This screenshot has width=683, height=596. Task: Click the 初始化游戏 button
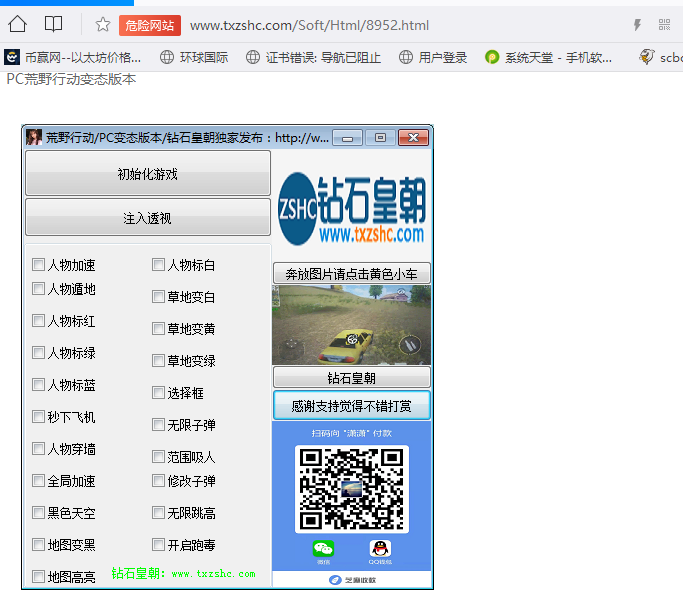(148, 173)
